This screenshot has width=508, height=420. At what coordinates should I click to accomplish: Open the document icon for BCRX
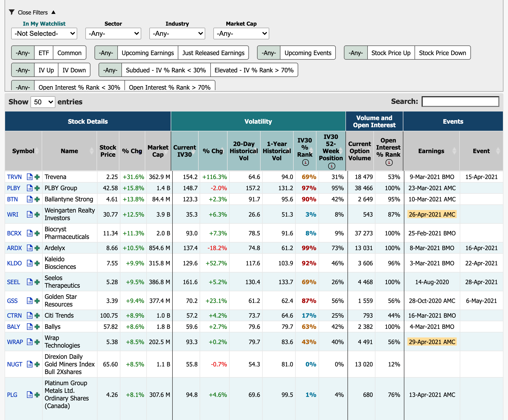click(30, 233)
